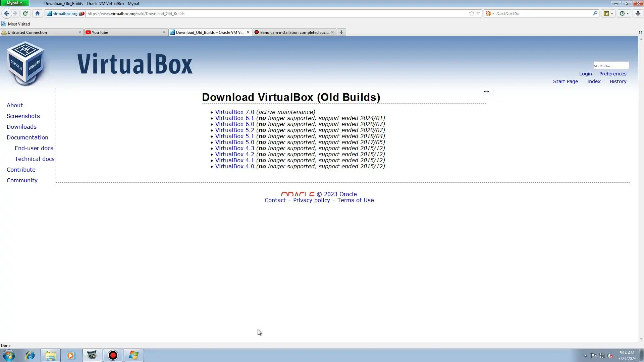Open the search engine selector dropdown
This screenshot has width=644, height=362.
(490, 13)
